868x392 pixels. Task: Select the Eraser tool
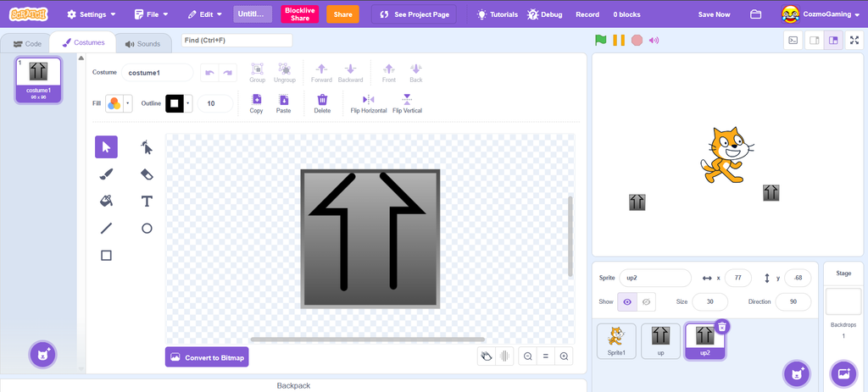[x=147, y=174]
